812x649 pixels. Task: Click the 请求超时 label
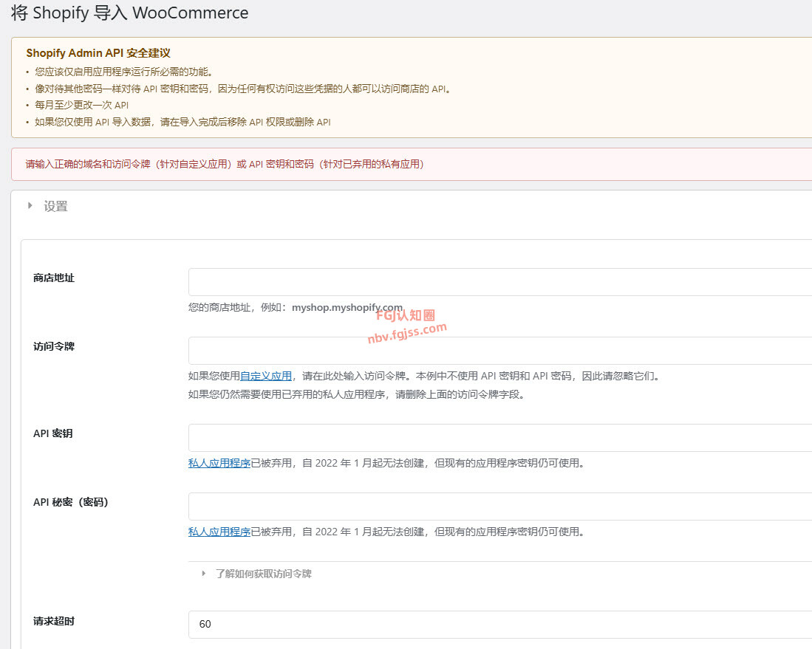click(x=54, y=621)
